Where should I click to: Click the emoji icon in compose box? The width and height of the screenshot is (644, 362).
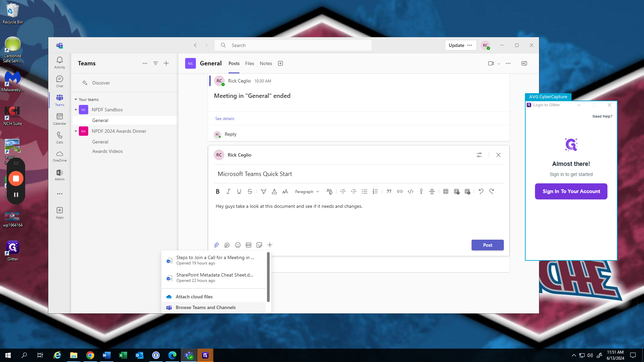(238, 245)
